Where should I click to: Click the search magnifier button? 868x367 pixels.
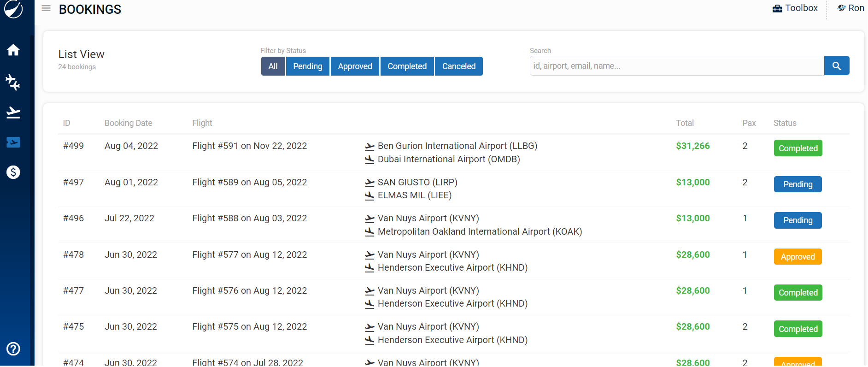tap(837, 66)
